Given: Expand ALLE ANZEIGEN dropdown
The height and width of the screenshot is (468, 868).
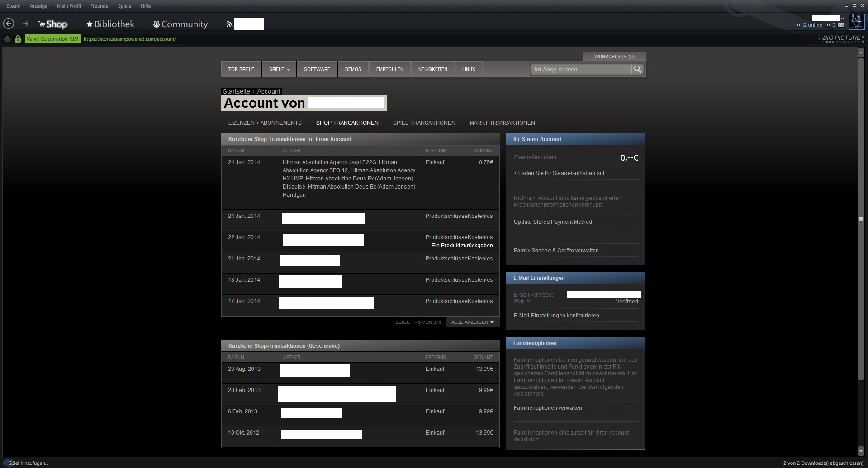Looking at the screenshot, I should point(472,322).
